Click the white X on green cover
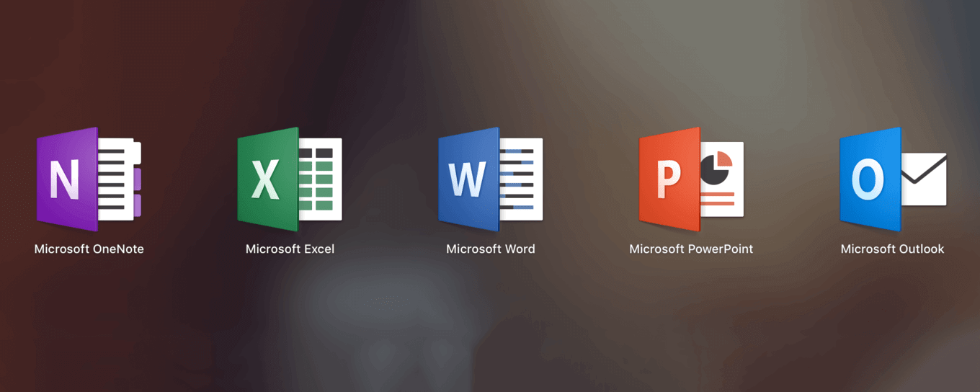 (x=265, y=179)
